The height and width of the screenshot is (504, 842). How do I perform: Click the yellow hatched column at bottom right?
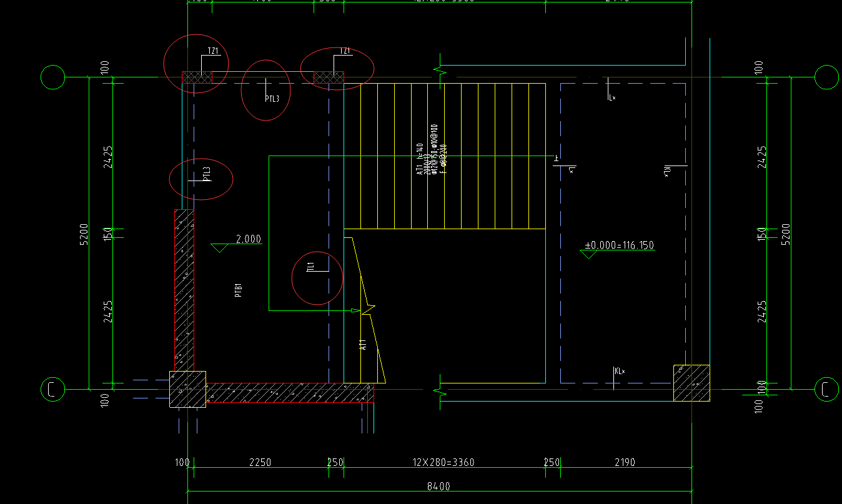pyautogui.click(x=691, y=383)
